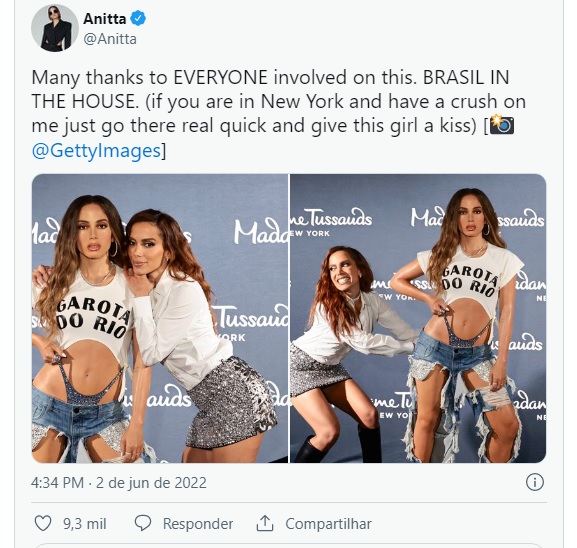The width and height of the screenshot is (577, 548).
Task: Click the 9,3 mil likes count
Action: 85,523
